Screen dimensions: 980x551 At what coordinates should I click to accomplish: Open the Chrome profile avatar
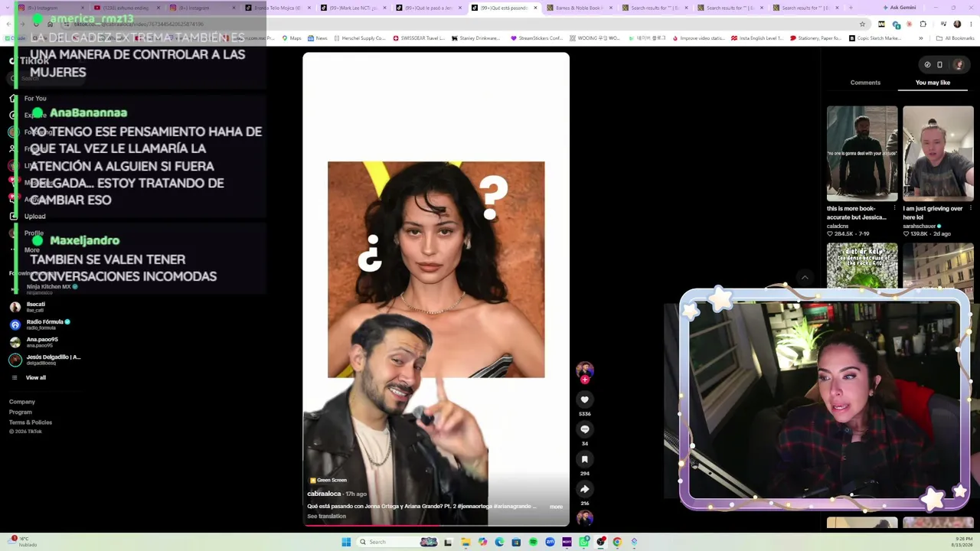(956, 24)
